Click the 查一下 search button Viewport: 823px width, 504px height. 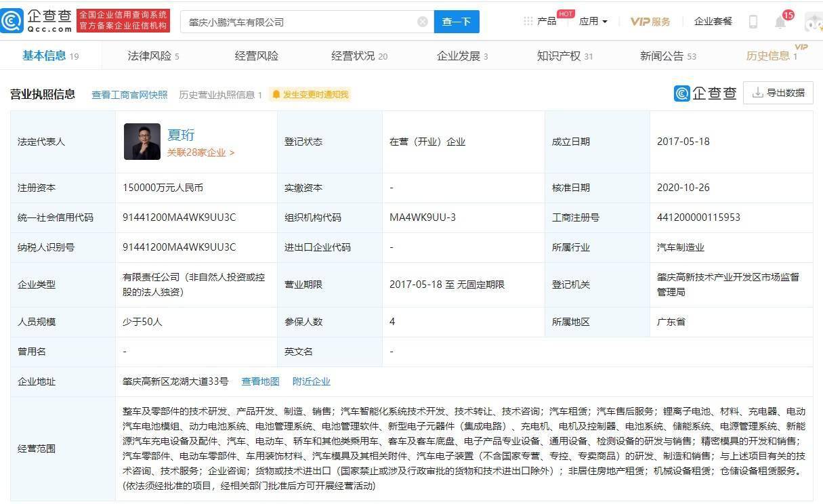click(x=457, y=22)
